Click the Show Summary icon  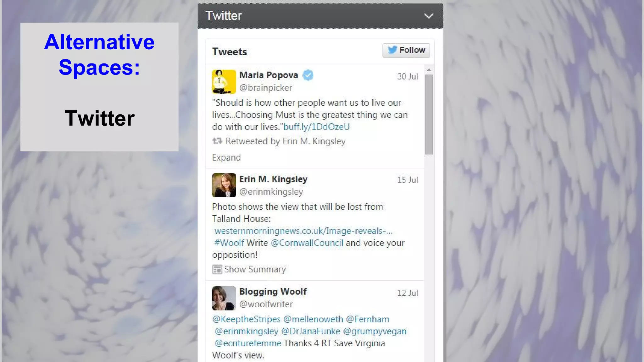tap(217, 270)
